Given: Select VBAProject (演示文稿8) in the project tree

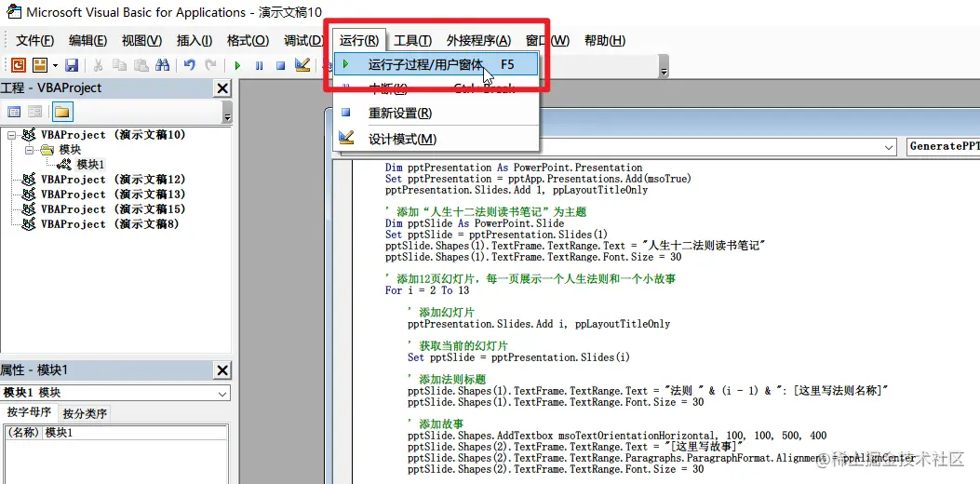Looking at the screenshot, I should [110, 224].
